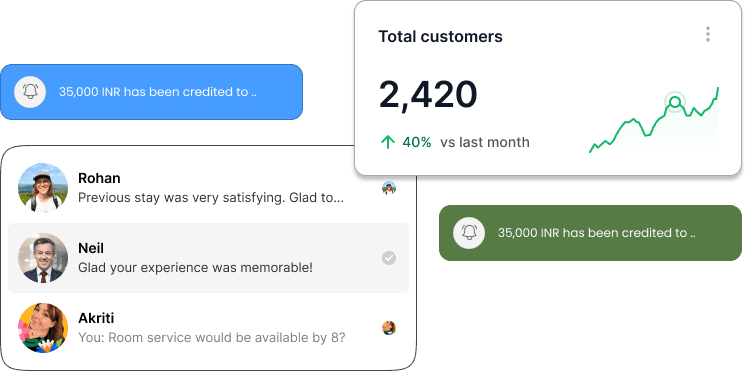The width and height of the screenshot is (746, 371).
Task: Open the green 35,000 INR credited notification
Action: pyautogui.click(x=590, y=233)
